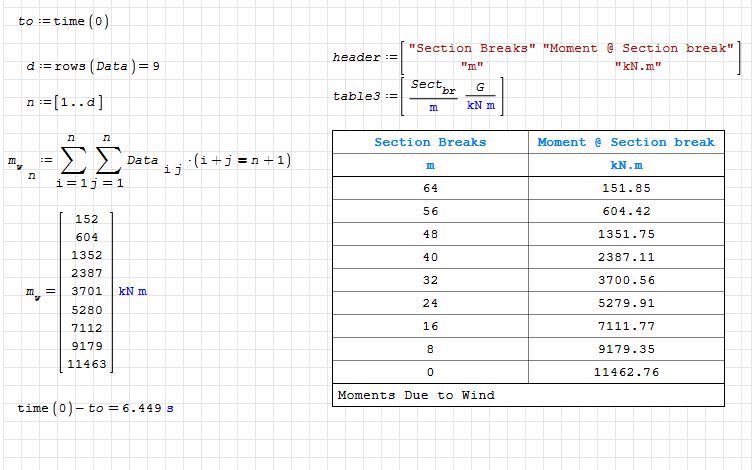Select the 'm' unit cell under Section Breaks
This screenshot has height=470, width=756.
(x=430, y=164)
